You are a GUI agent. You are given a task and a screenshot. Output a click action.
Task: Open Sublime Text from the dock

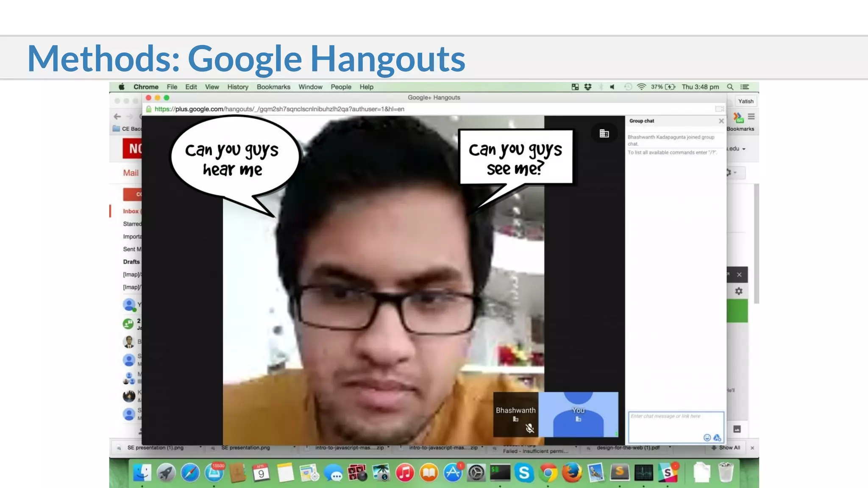pos(620,473)
